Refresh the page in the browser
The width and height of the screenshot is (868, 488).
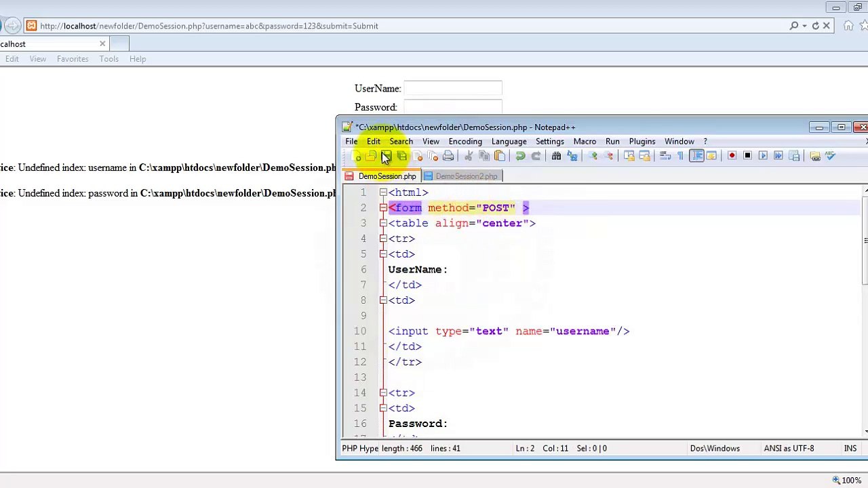[816, 26]
